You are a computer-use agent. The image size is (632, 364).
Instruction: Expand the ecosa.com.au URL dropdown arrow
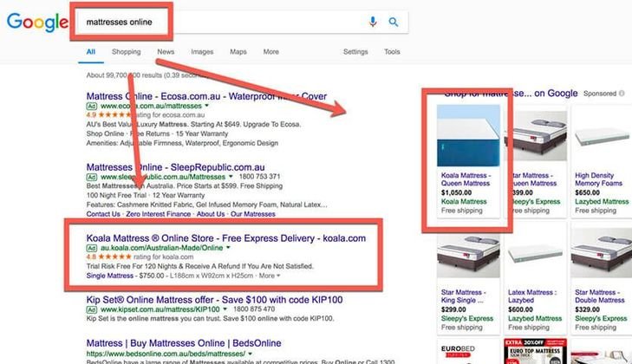click(207, 106)
